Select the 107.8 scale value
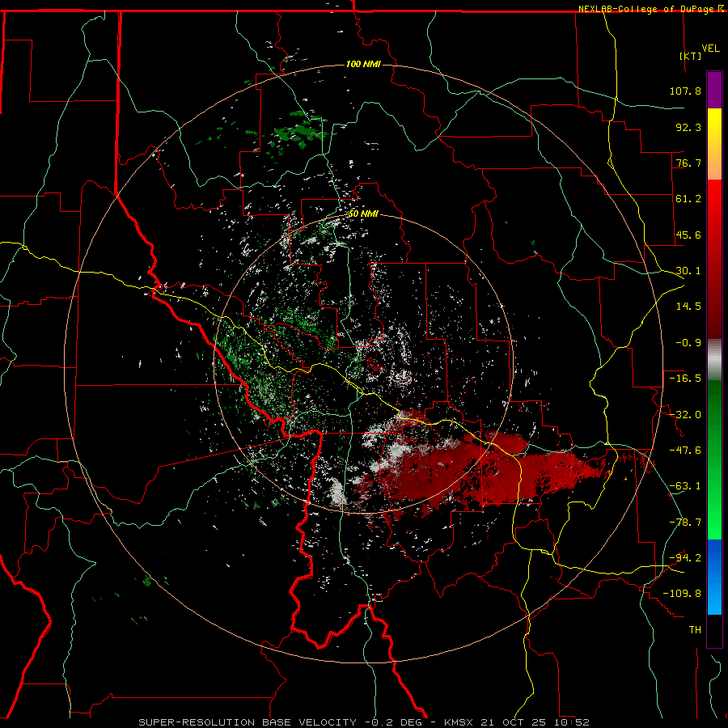Image resolution: width=728 pixels, height=728 pixels. pyautogui.click(x=685, y=91)
